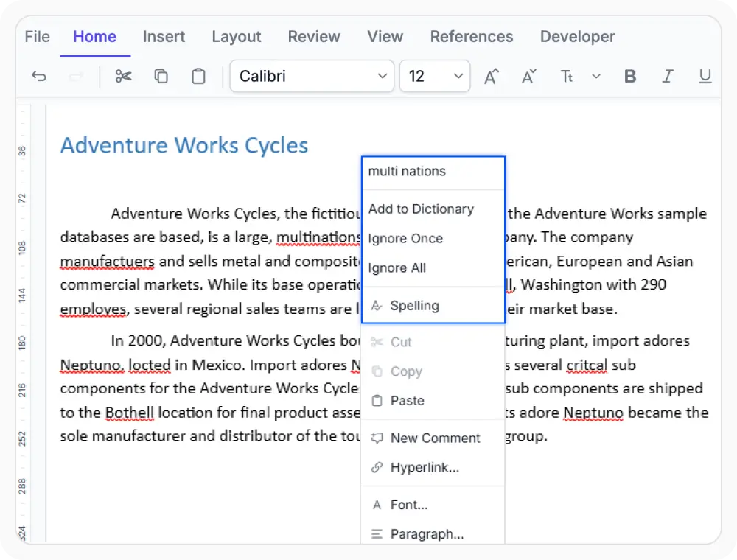The height and width of the screenshot is (560, 737).
Task: Switch to the References tab
Action: [x=472, y=37]
